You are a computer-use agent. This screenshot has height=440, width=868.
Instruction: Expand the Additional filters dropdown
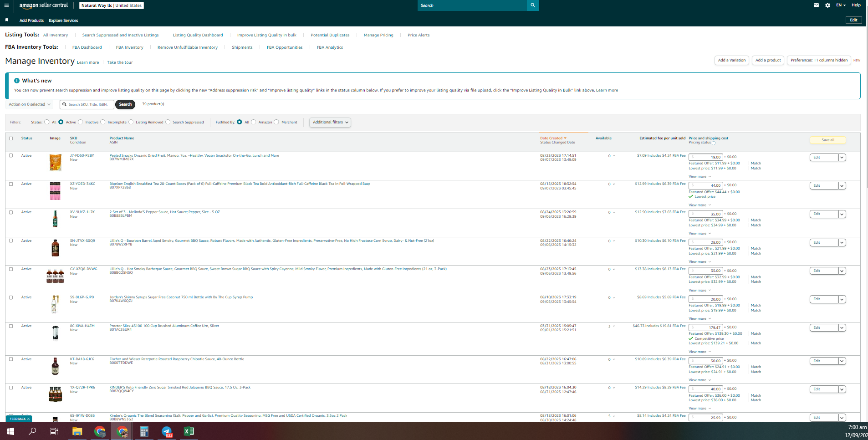pos(330,122)
